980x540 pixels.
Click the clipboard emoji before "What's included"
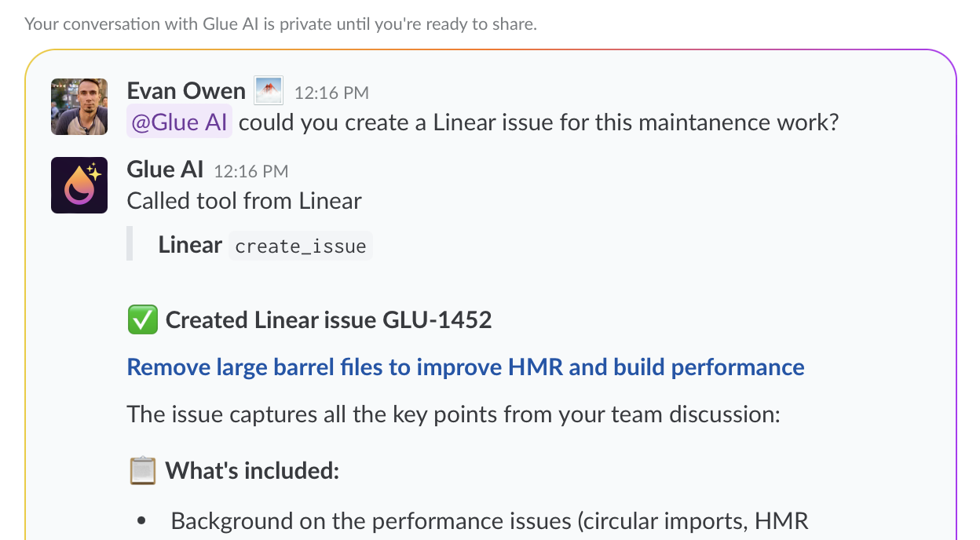tap(141, 469)
